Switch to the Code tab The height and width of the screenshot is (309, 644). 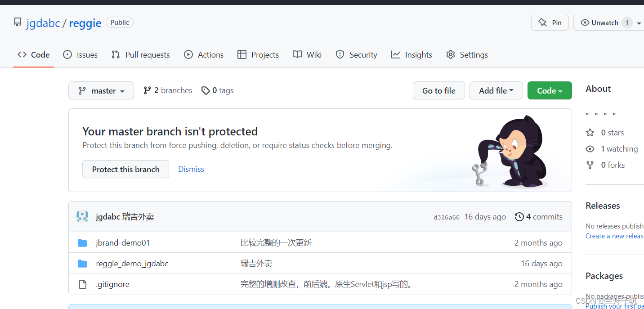[34, 55]
